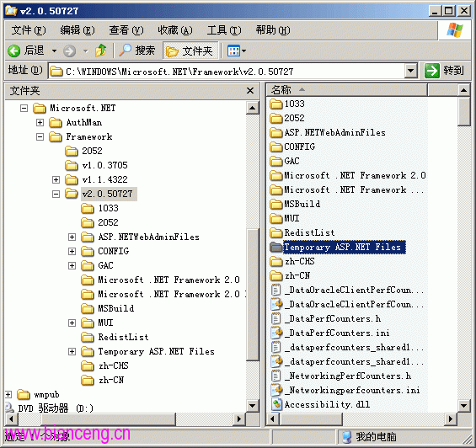Expand the AuthMan tree node

[x=40, y=122]
